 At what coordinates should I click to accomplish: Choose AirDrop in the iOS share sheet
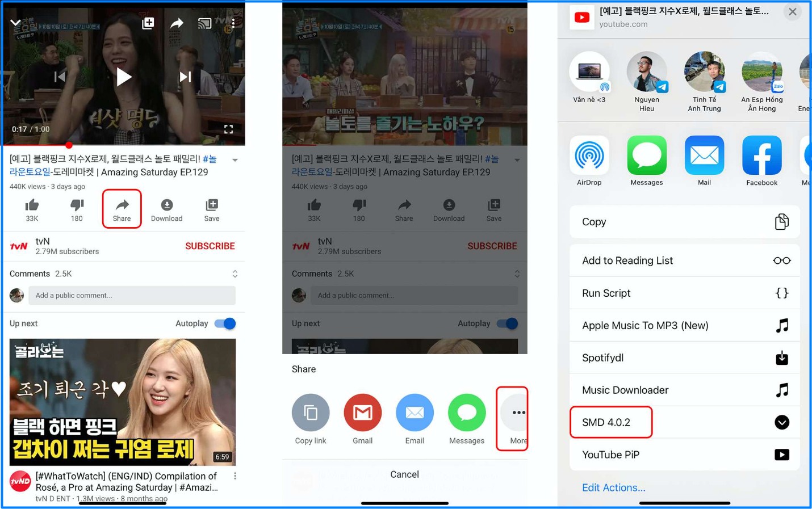pyautogui.click(x=589, y=155)
